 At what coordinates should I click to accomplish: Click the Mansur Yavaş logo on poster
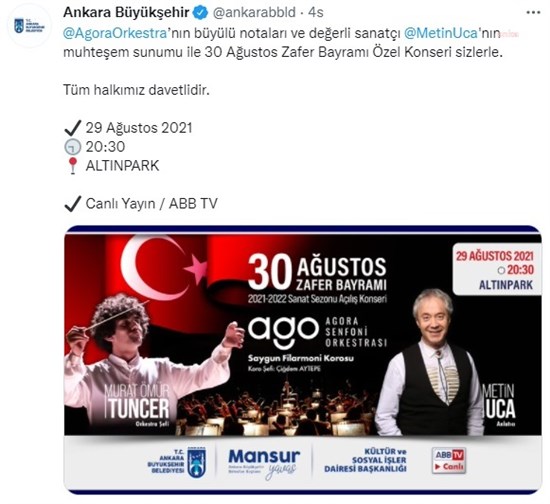[x=264, y=463]
